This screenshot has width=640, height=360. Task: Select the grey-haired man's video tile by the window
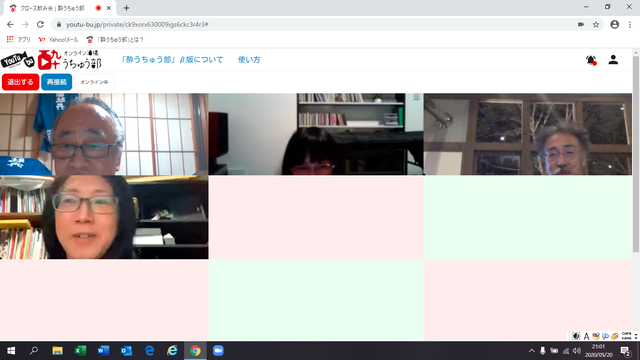click(528, 134)
